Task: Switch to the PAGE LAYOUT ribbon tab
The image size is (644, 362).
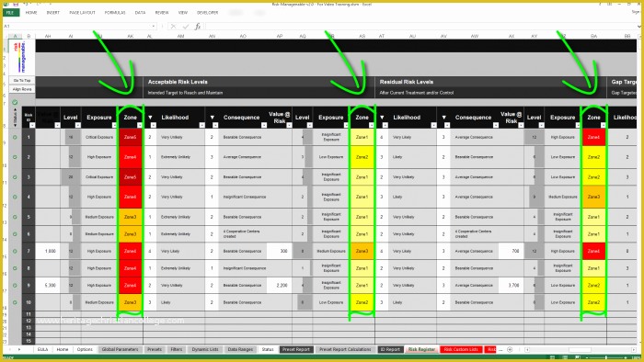Action: point(82,13)
